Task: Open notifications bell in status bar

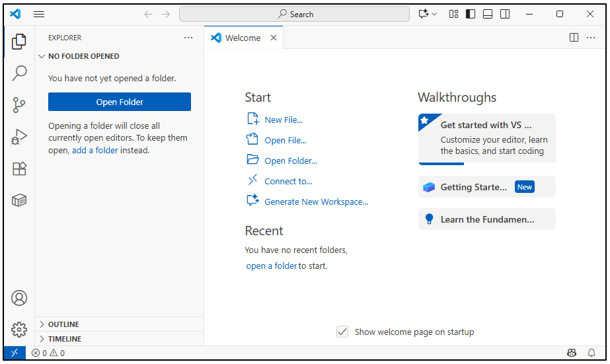Action: tap(591, 353)
